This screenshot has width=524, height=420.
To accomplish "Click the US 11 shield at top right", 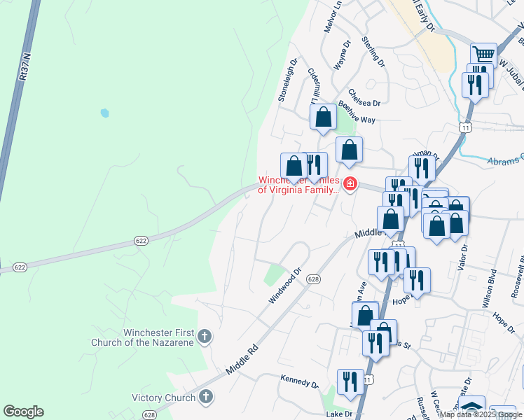I will (465, 127).
